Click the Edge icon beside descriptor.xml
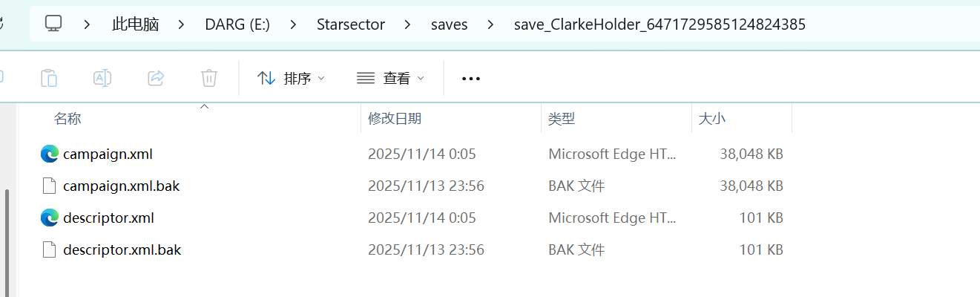This screenshot has height=297, width=980. [x=49, y=218]
